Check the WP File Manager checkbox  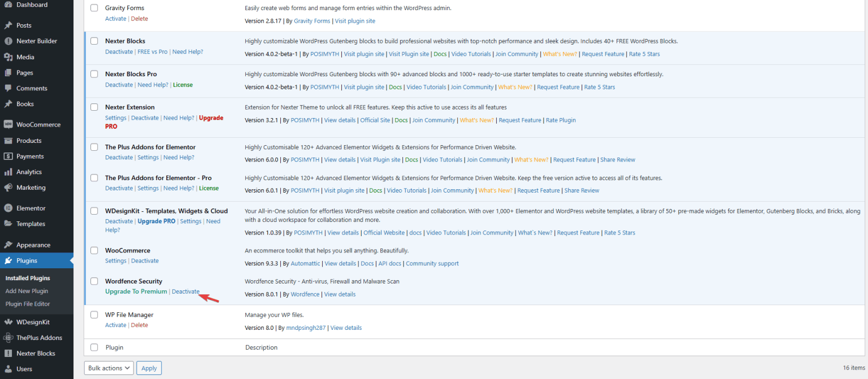(94, 315)
